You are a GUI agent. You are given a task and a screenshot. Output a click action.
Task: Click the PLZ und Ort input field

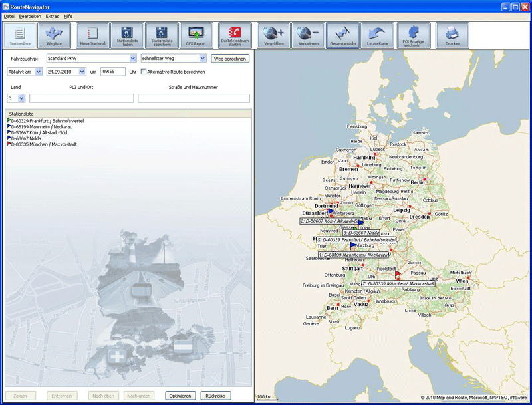click(x=81, y=98)
